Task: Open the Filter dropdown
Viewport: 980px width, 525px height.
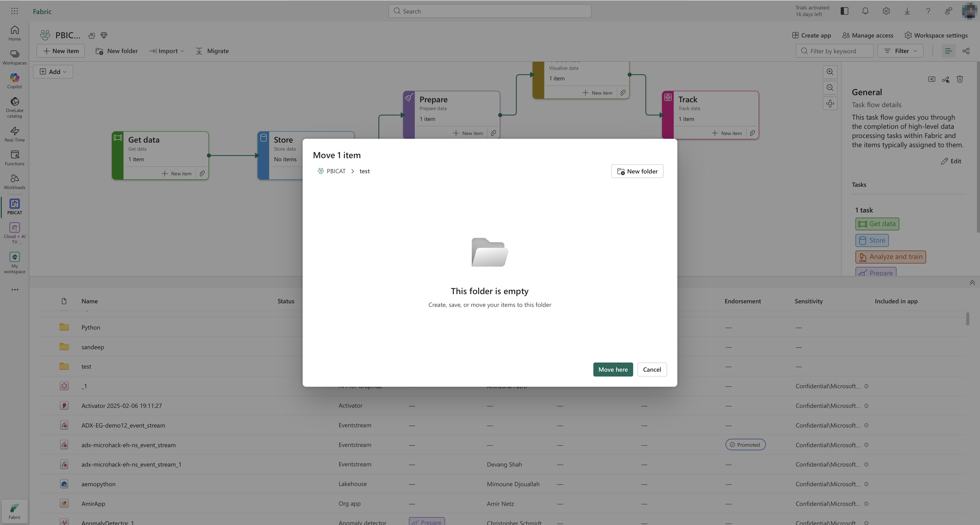Action: click(900, 51)
